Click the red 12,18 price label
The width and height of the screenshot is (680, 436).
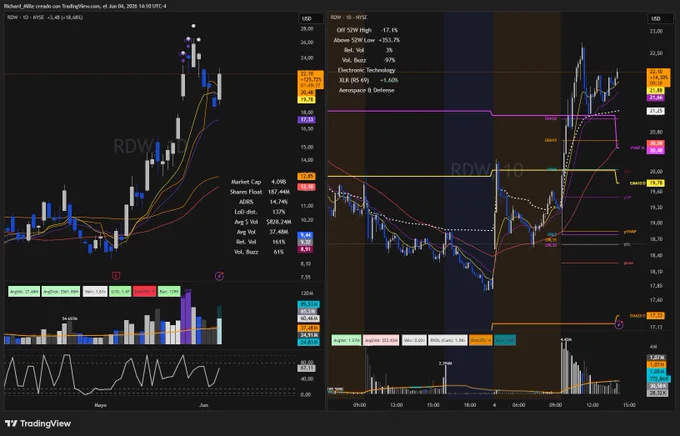[307, 187]
